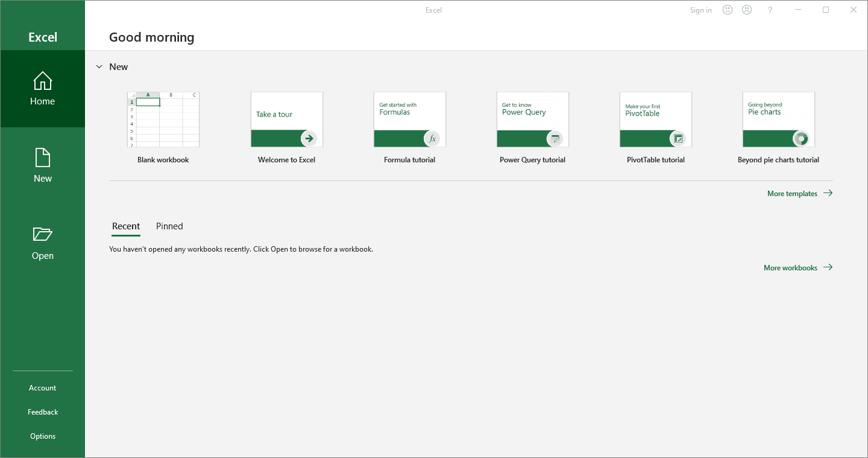This screenshot has width=868, height=458.
Task: Open the Account page
Action: [x=42, y=388]
